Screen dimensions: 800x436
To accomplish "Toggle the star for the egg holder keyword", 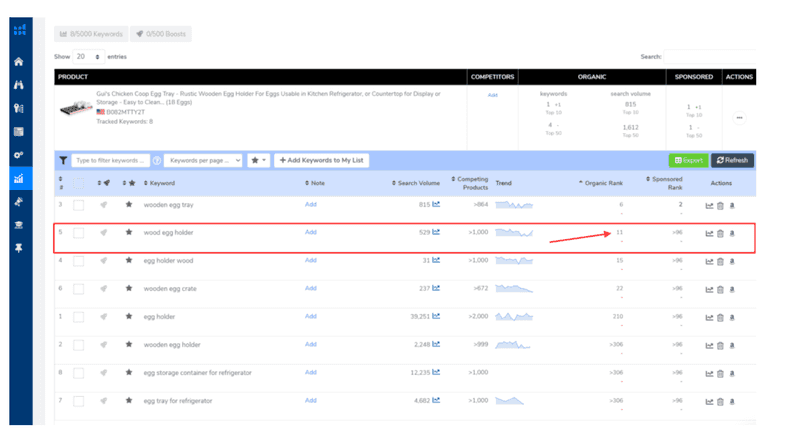I will pyautogui.click(x=129, y=317).
